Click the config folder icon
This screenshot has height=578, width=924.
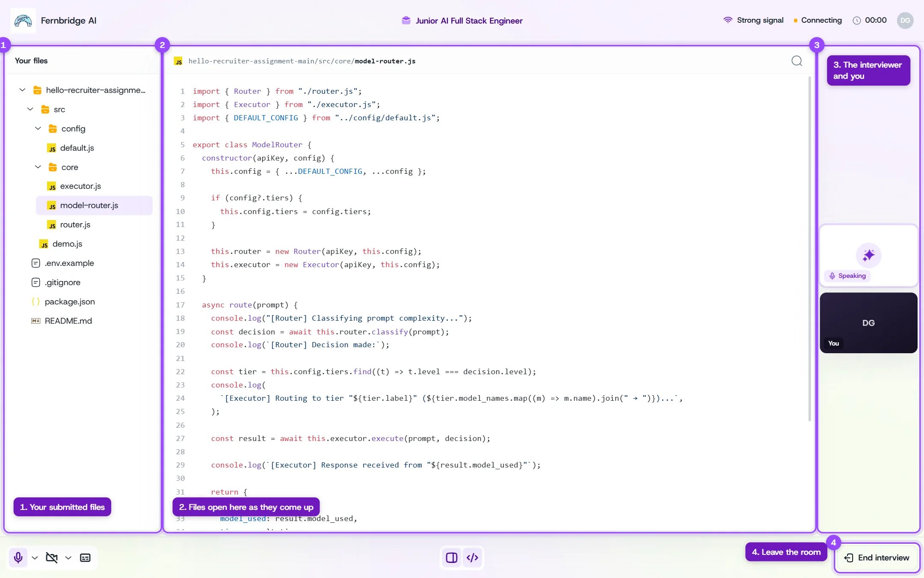53,128
